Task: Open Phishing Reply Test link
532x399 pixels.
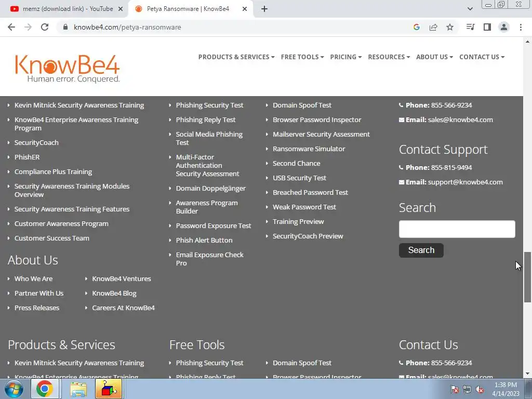Action: click(206, 120)
